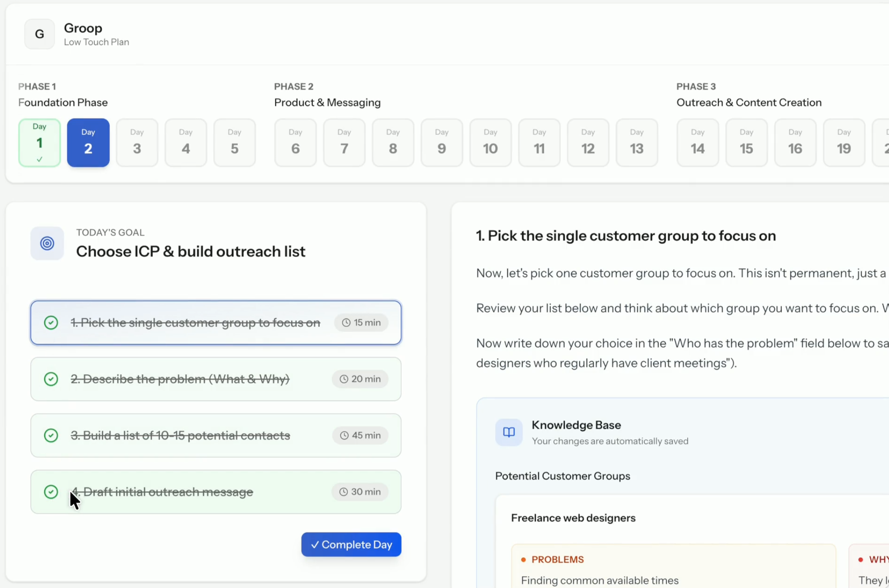
Task: Select Day 6 in Product & Messaging
Action: (x=295, y=143)
